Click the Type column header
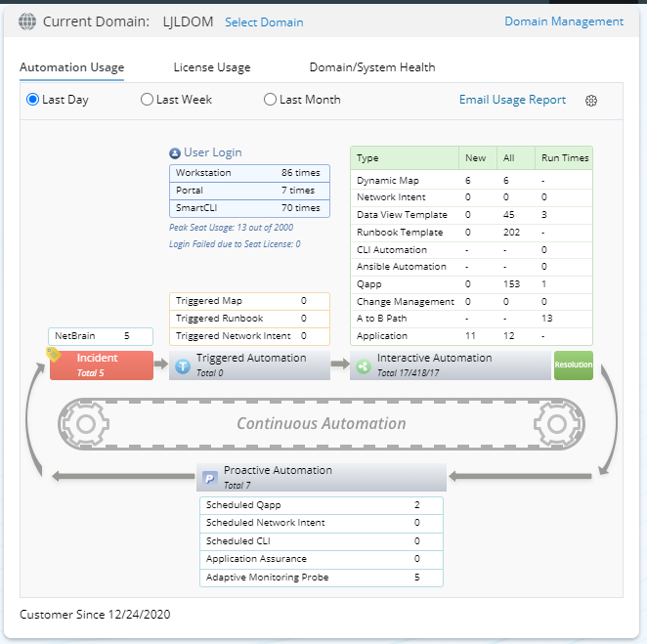Screen dimensions: 647x644 pyautogui.click(x=405, y=158)
